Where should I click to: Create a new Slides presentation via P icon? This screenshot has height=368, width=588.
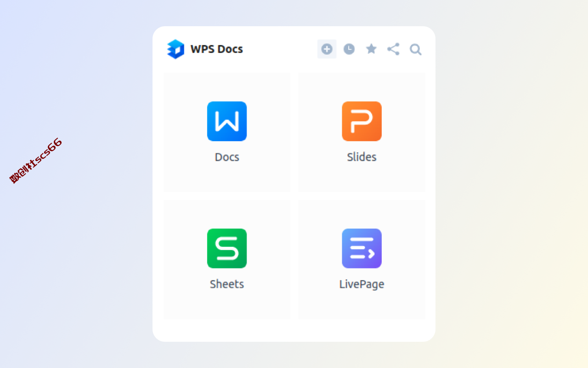pos(362,121)
